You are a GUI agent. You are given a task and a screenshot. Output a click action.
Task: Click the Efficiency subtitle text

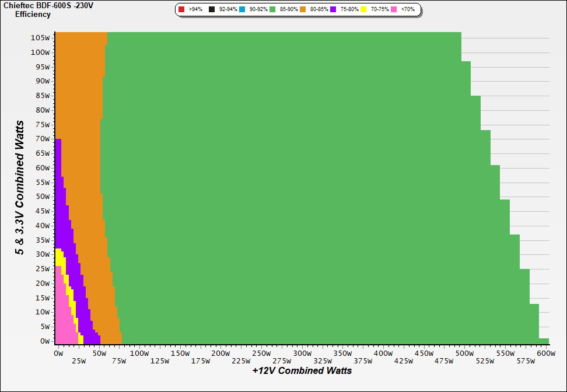click(x=33, y=14)
